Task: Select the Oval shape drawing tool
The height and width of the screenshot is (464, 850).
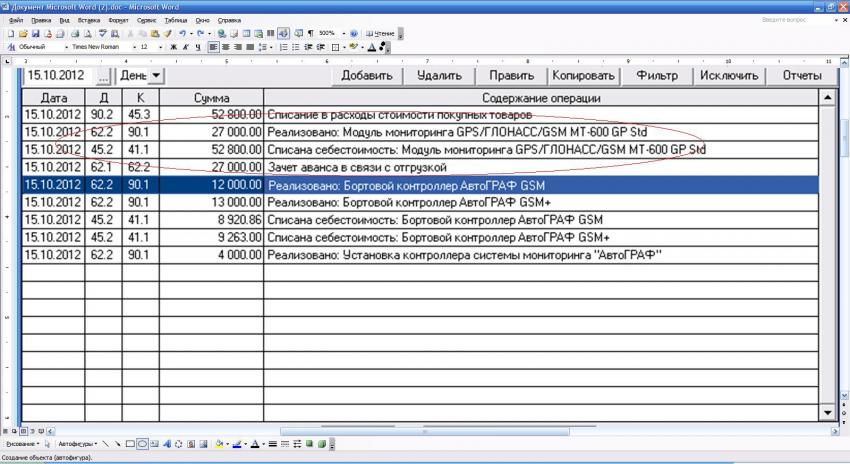Action: click(141, 443)
